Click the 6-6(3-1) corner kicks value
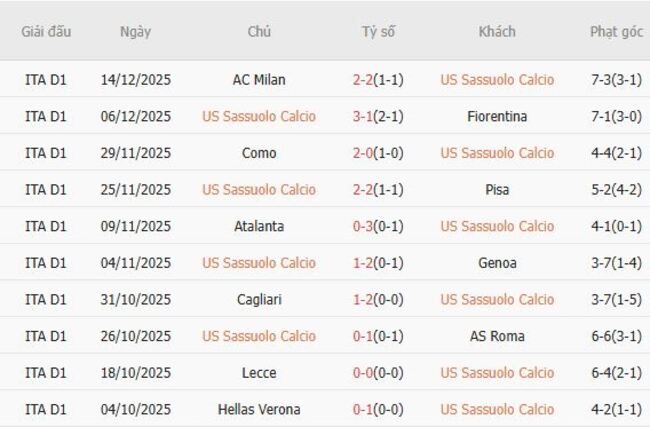Screen dimensions: 650x427 [x=616, y=336]
